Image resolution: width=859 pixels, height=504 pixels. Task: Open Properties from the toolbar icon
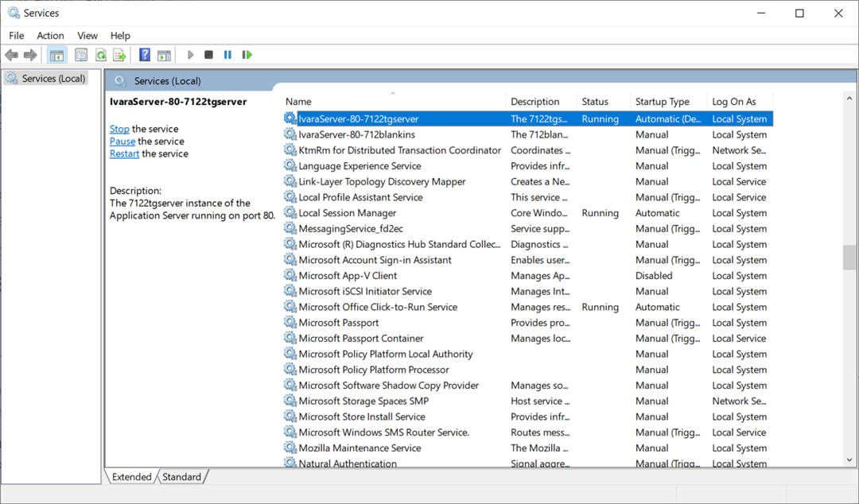point(81,55)
